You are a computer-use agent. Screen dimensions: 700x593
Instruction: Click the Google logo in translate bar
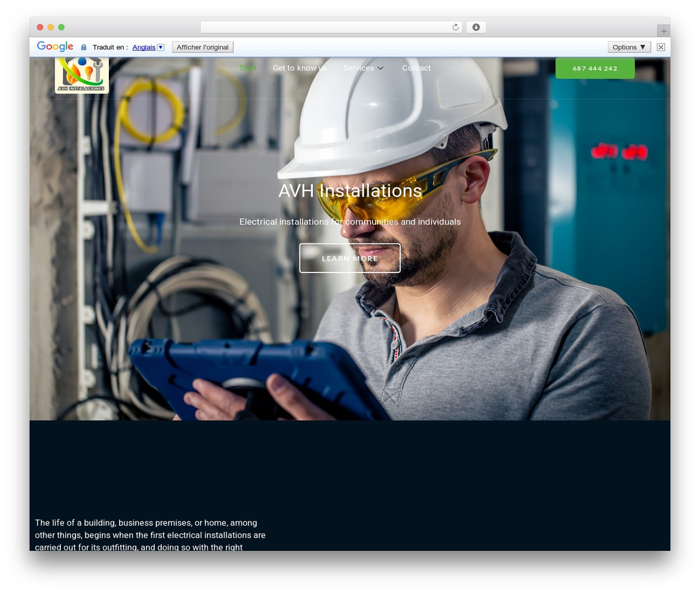click(55, 46)
